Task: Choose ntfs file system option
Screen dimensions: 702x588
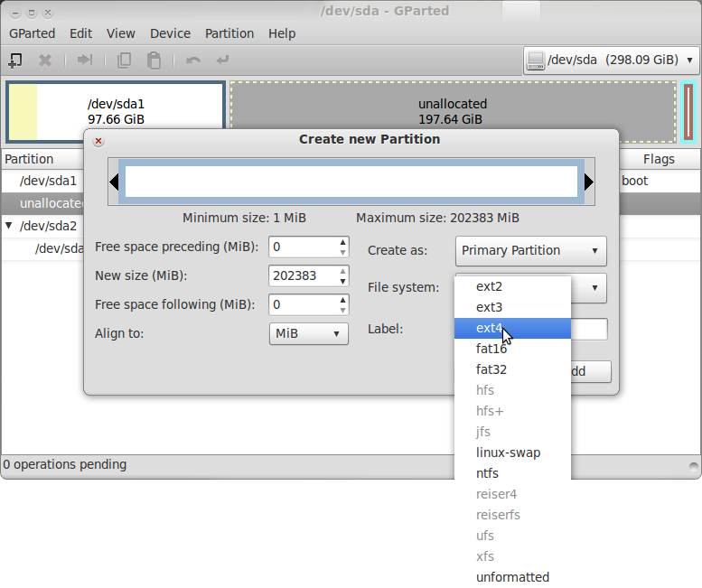Action: 512,473
